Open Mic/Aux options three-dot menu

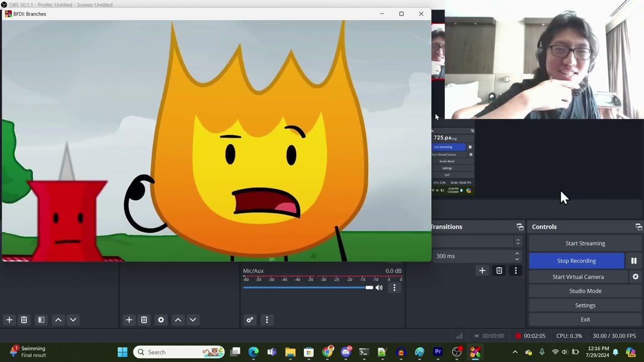[394, 288]
